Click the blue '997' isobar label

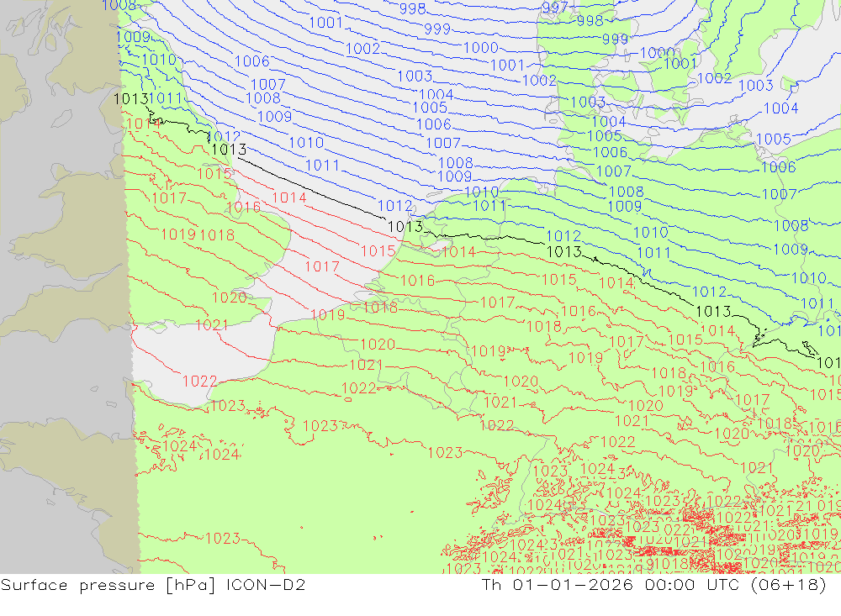554,8
